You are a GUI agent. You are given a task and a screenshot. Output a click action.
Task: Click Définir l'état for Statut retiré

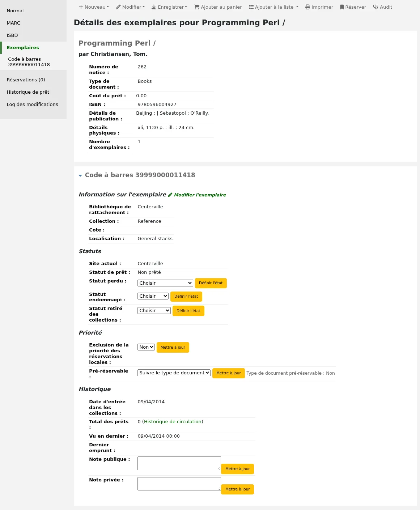coord(188,311)
